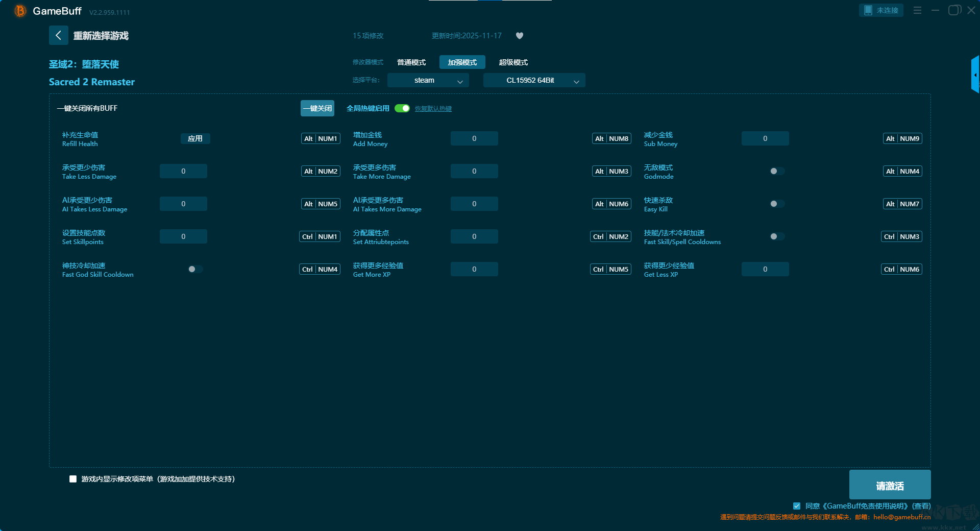This screenshot has width=980, height=531.
Task: Click the Alt NUM9 hotkey for Sub Money
Action: tap(902, 138)
